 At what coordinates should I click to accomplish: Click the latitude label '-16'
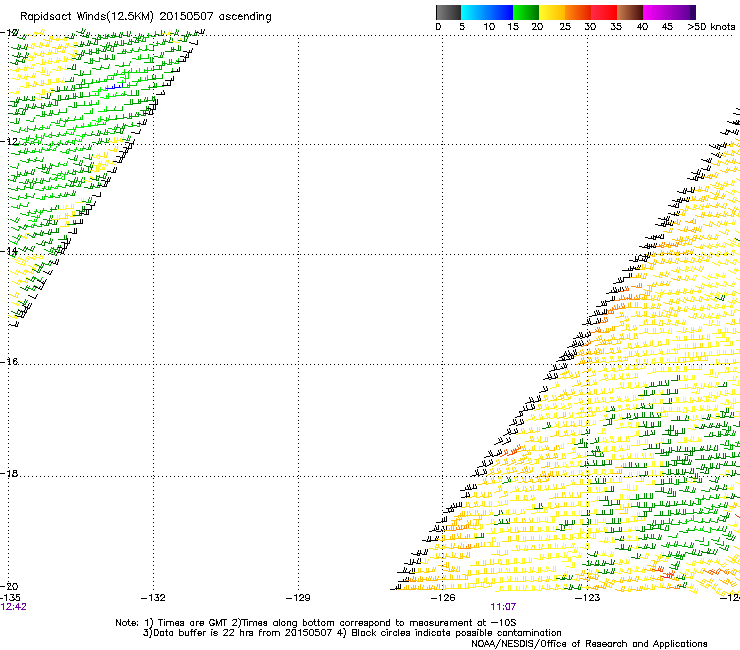(x=9, y=362)
